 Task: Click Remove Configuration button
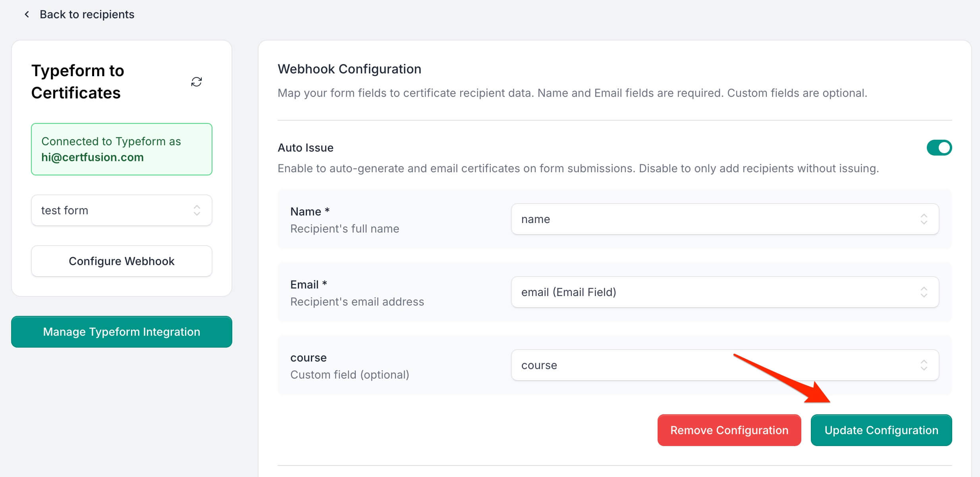coord(729,430)
